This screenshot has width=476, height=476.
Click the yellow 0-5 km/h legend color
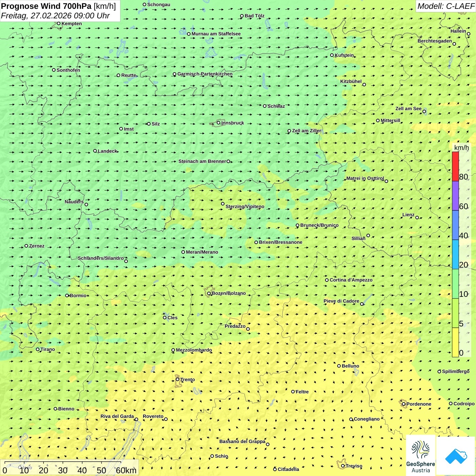pos(455,342)
